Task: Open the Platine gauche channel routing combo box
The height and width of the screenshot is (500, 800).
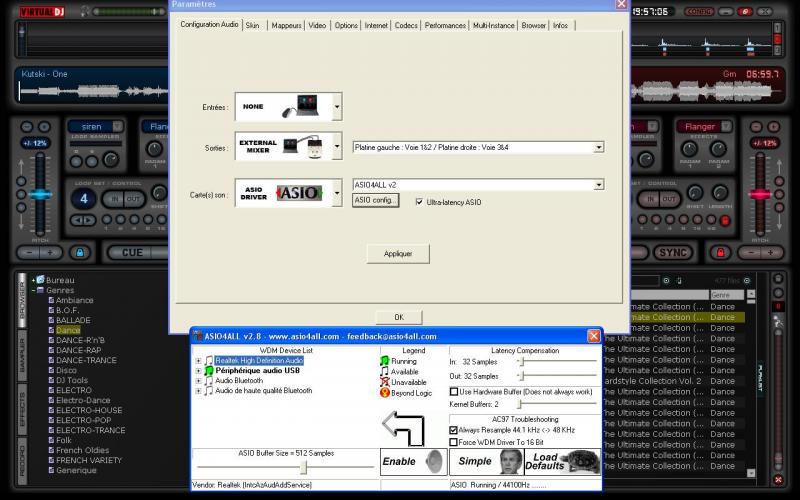Action: [x=478, y=147]
